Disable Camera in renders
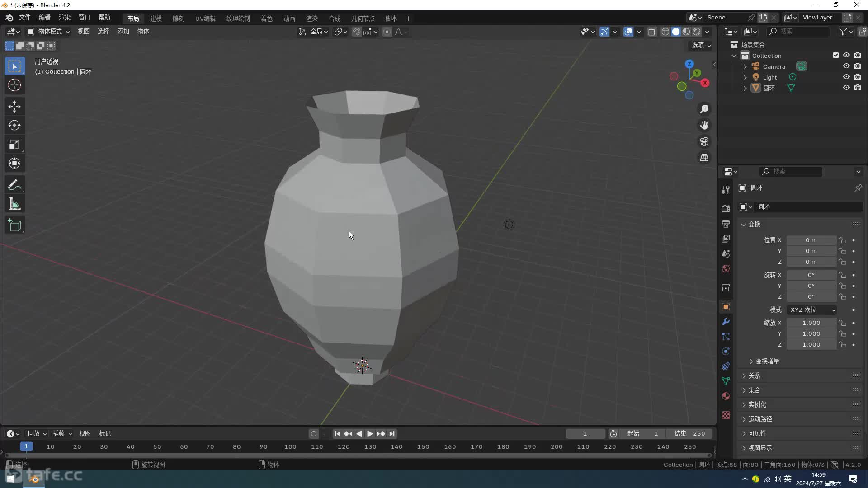Viewport: 868px width, 488px height. (x=857, y=66)
